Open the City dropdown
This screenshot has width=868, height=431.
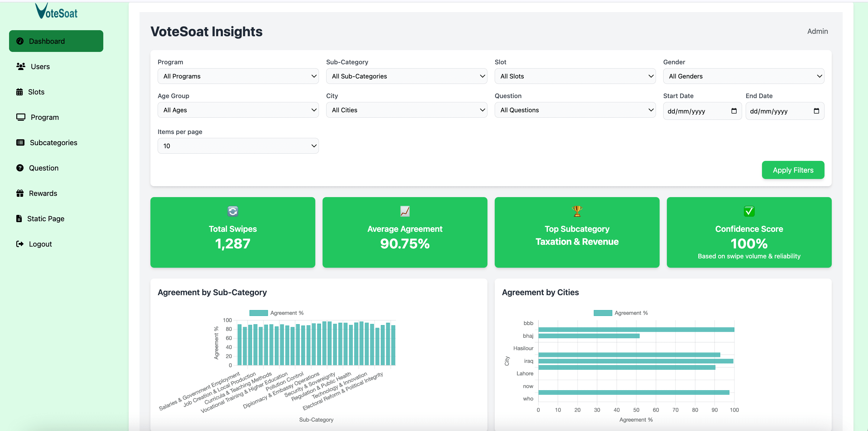407,110
